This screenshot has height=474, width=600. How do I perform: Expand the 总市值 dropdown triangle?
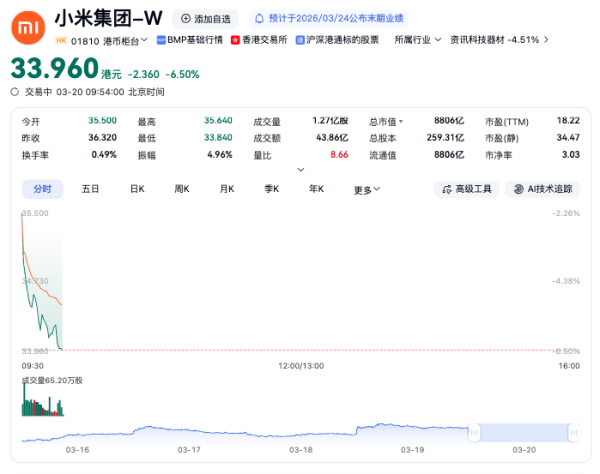(x=401, y=122)
